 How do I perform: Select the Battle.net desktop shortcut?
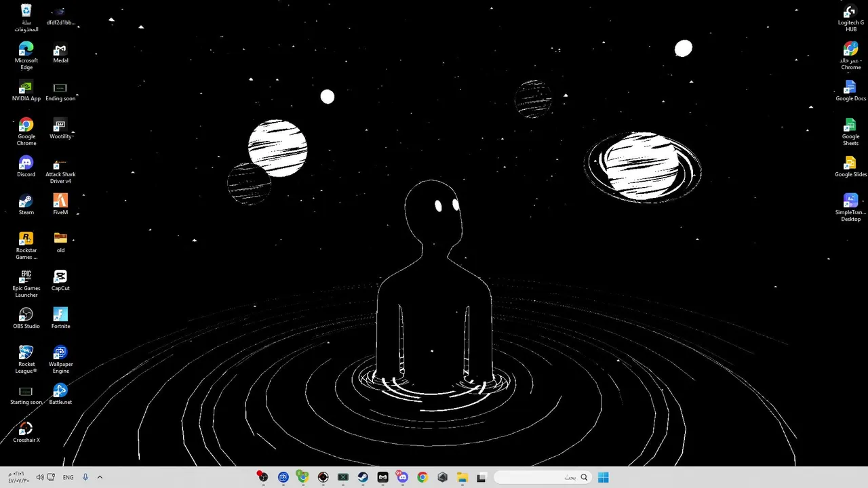click(x=60, y=395)
